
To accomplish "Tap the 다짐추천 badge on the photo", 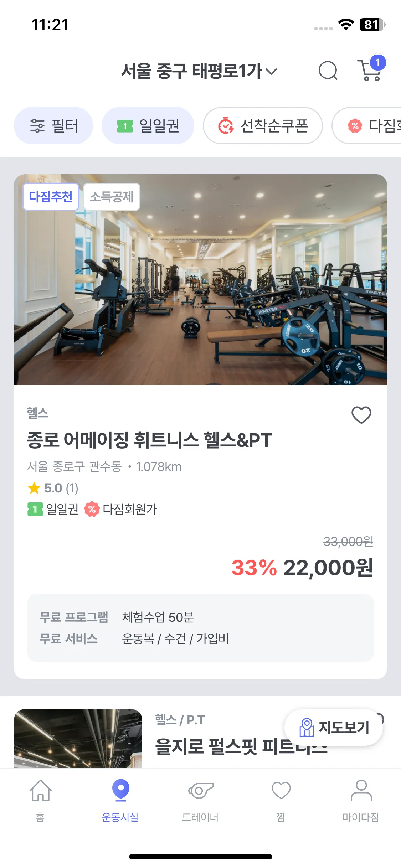I will (x=51, y=197).
